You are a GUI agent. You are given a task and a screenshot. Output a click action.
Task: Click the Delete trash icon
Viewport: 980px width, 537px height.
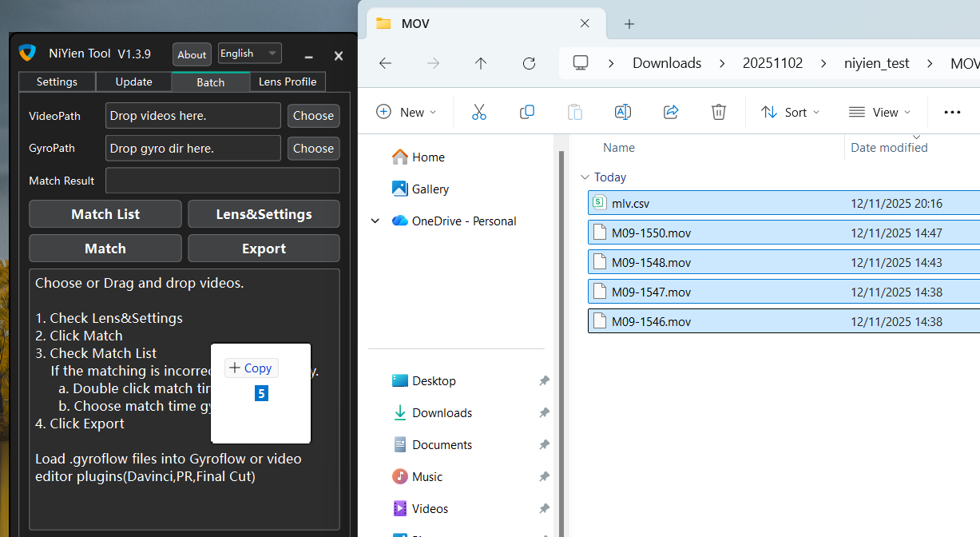[718, 112]
